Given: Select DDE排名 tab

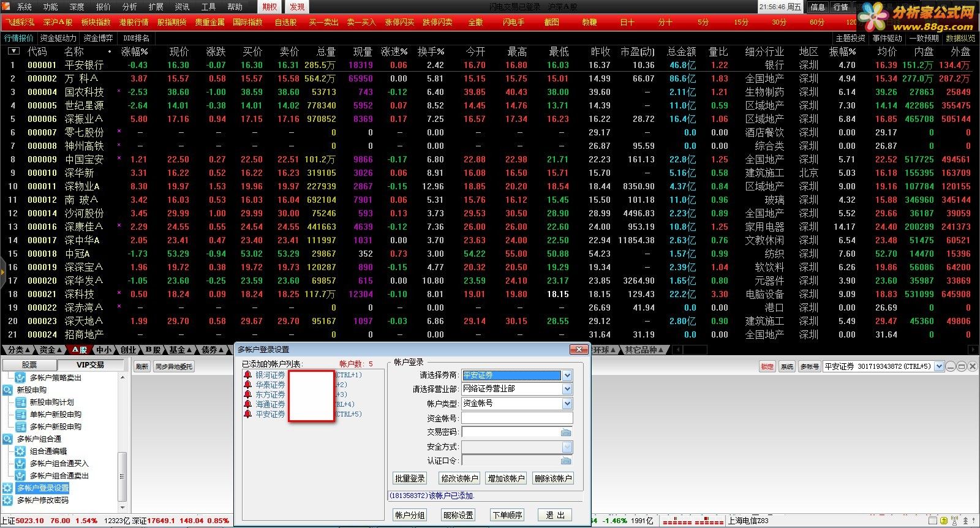Looking at the screenshot, I should coord(136,38).
